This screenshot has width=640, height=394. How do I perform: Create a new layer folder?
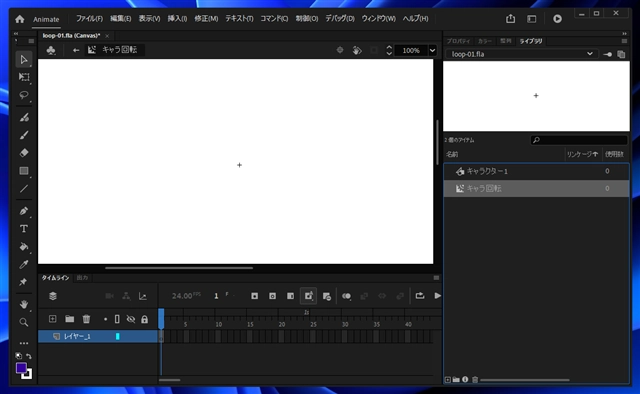(69, 319)
